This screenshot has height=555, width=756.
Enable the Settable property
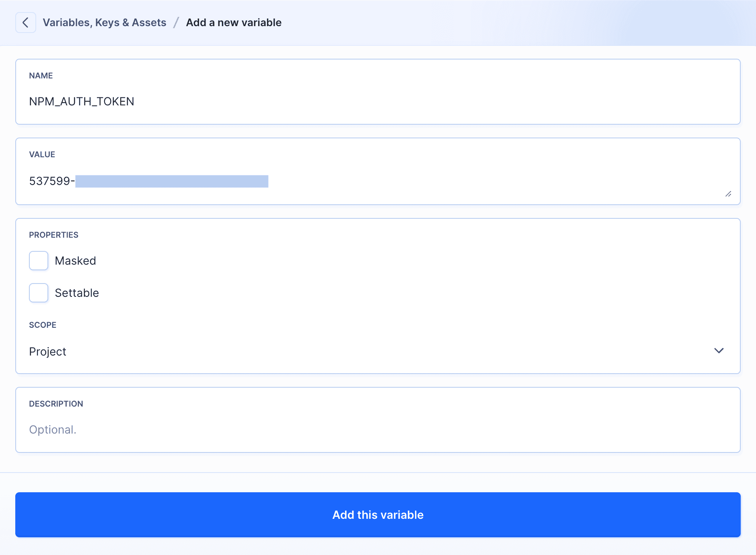(x=38, y=292)
